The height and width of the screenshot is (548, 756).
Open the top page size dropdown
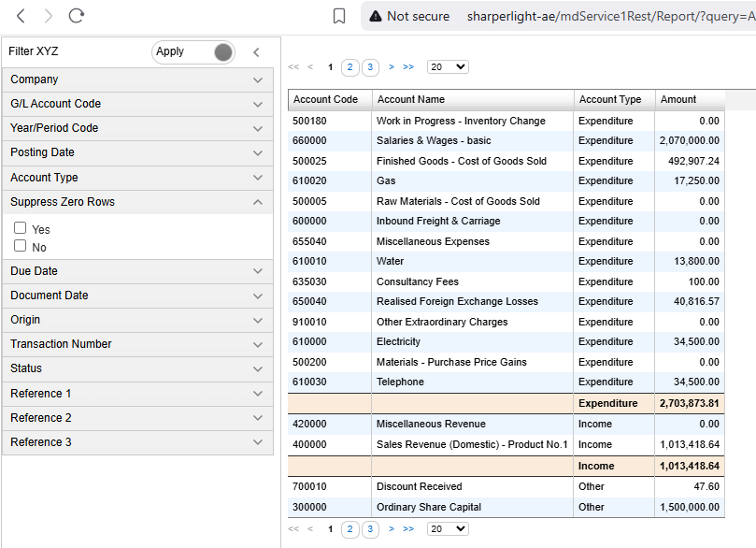[448, 67]
